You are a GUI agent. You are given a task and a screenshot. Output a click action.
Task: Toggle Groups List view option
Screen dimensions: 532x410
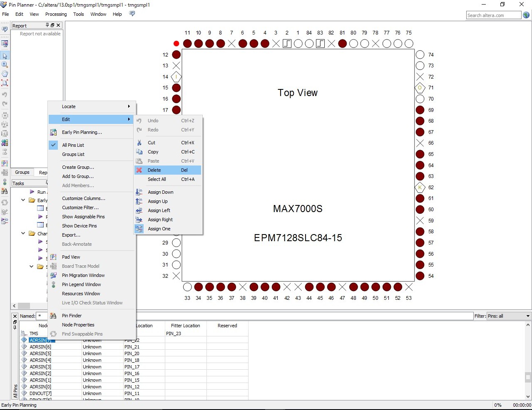point(92,154)
